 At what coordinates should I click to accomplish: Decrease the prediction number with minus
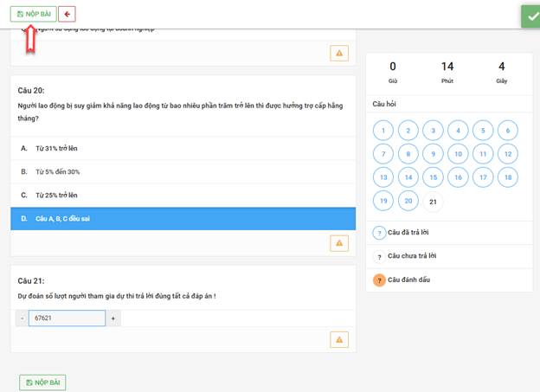point(22,318)
